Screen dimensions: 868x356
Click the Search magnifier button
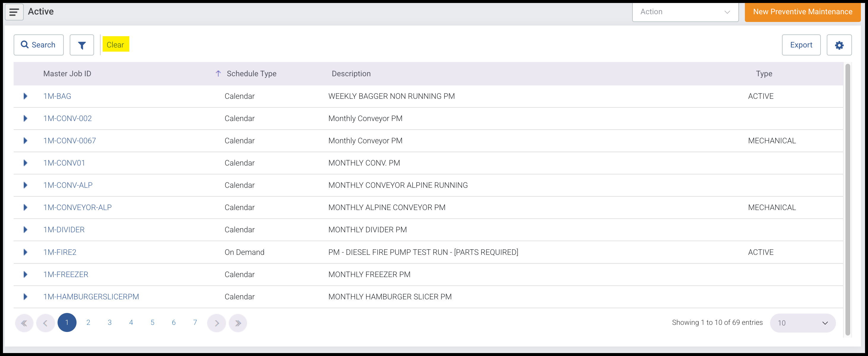point(38,45)
